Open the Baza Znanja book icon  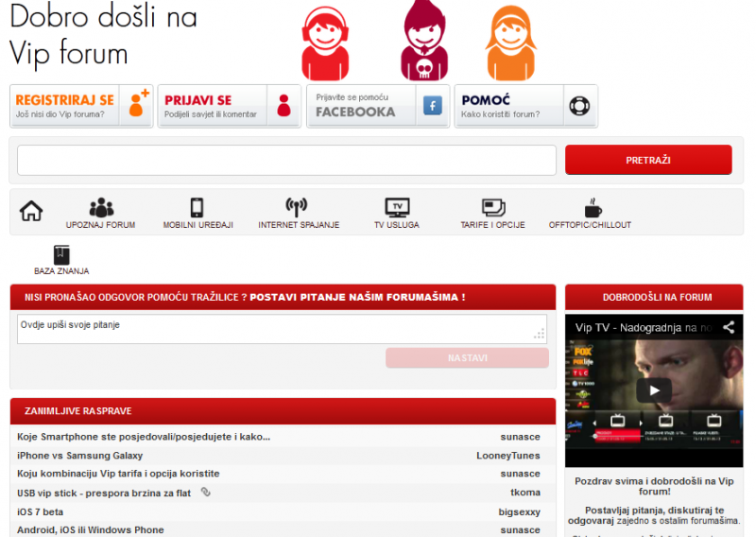tap(61, 254)
